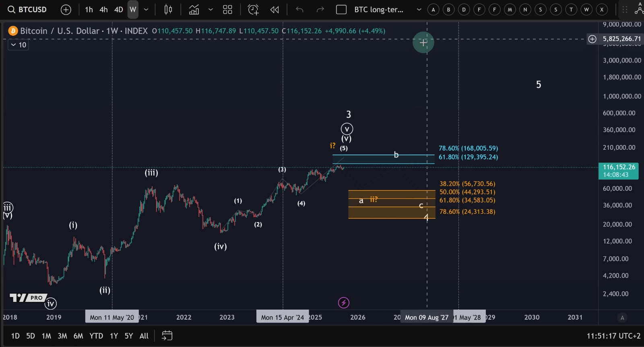Click the purple lightning event marker
Viewport: 644px width, 347px height.
pos(343,303)
